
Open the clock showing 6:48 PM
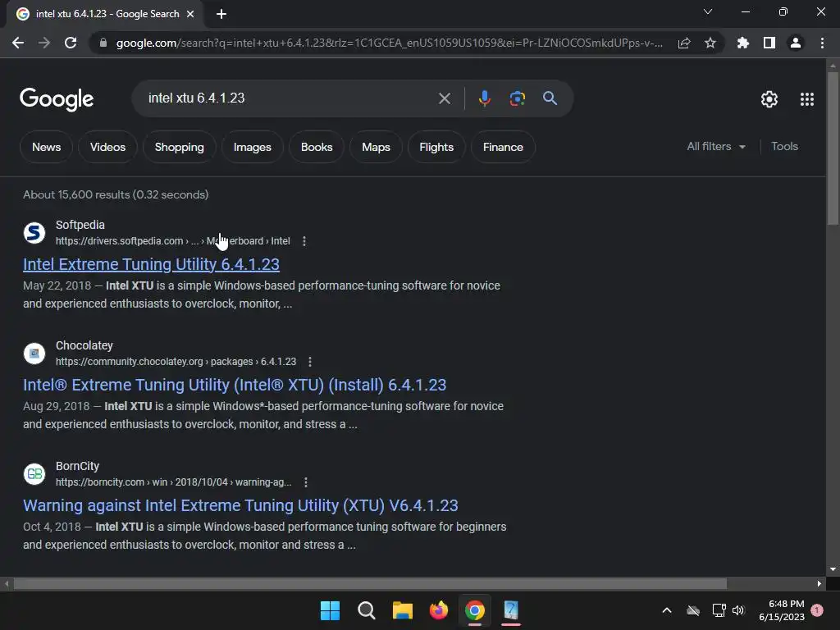pyautogui.click(x=782, y=610)
